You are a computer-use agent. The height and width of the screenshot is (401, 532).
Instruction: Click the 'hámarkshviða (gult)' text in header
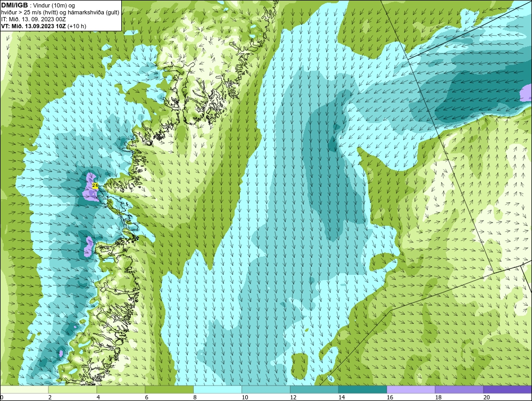tap(93, 13)
